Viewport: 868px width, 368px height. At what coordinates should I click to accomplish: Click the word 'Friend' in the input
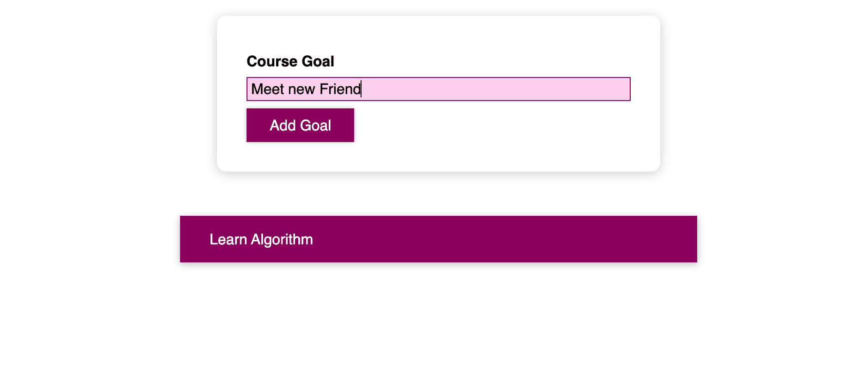pos(340,89)
